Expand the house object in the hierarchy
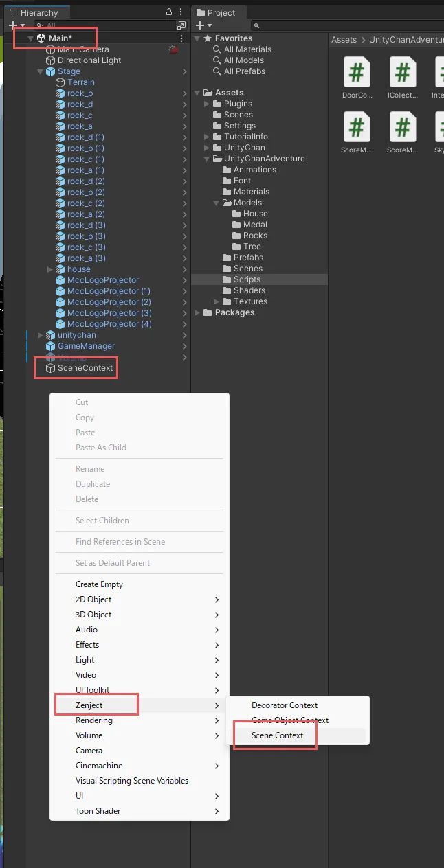The height and width of the screenshot is (868, 444). 50,269
